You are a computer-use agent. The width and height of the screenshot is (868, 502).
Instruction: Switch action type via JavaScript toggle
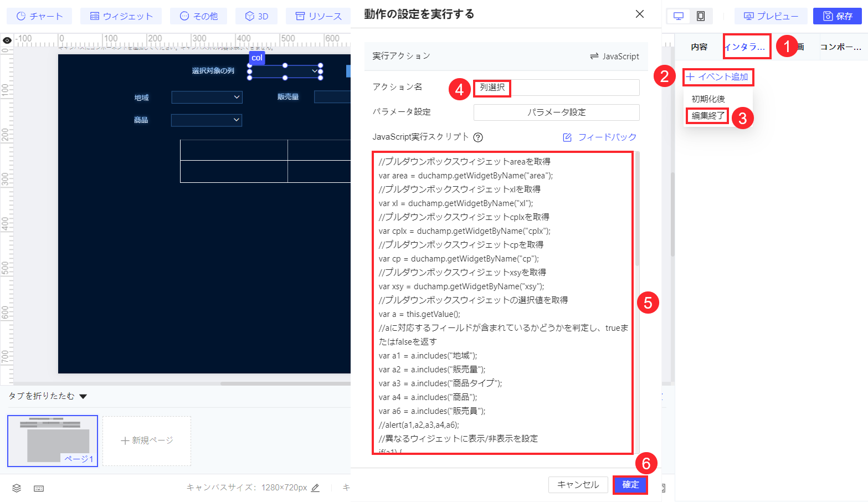[x=614, y=57]
